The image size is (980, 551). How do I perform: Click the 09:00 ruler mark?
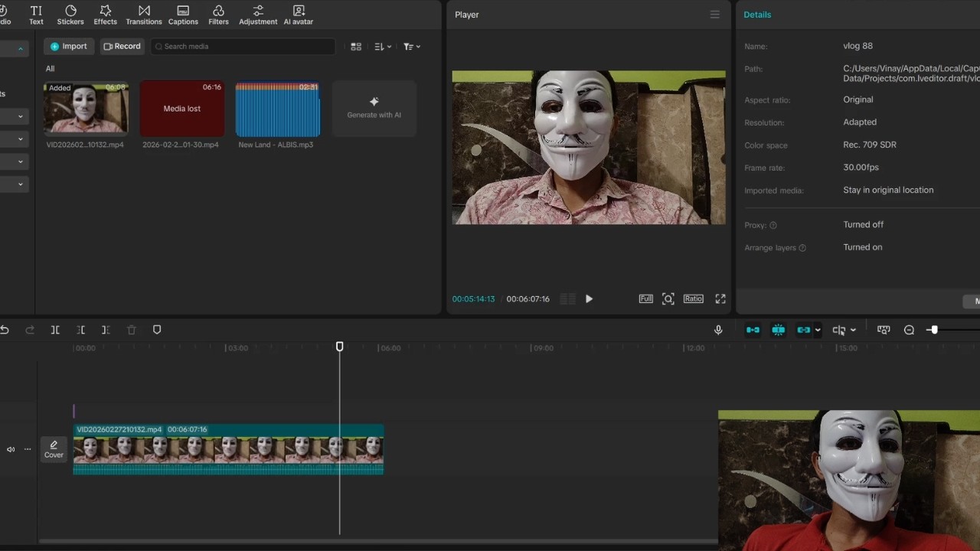tap(542, 348)
